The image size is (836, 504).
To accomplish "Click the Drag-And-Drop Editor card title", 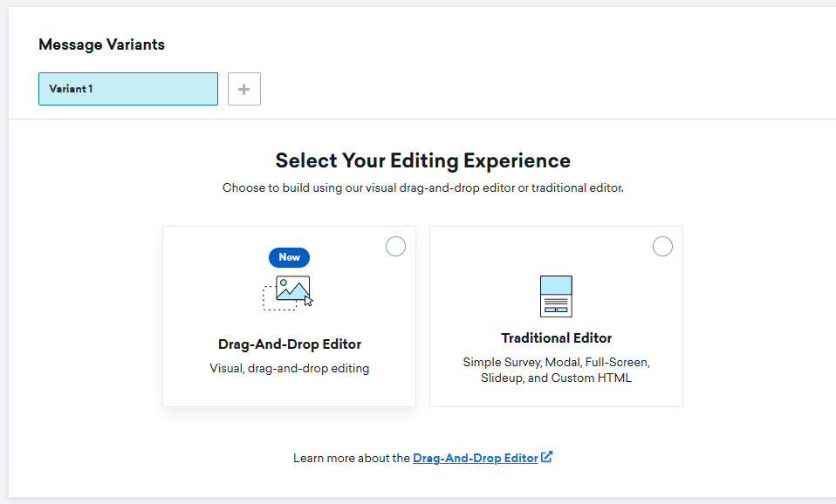I will [x=289, y=344].
